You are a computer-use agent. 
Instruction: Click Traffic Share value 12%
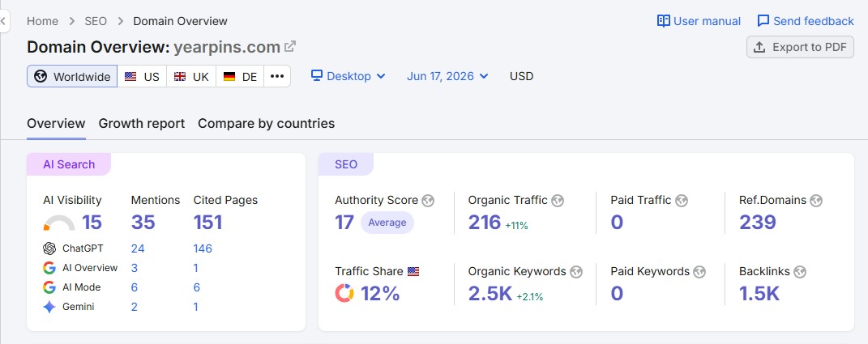point(380,293)
